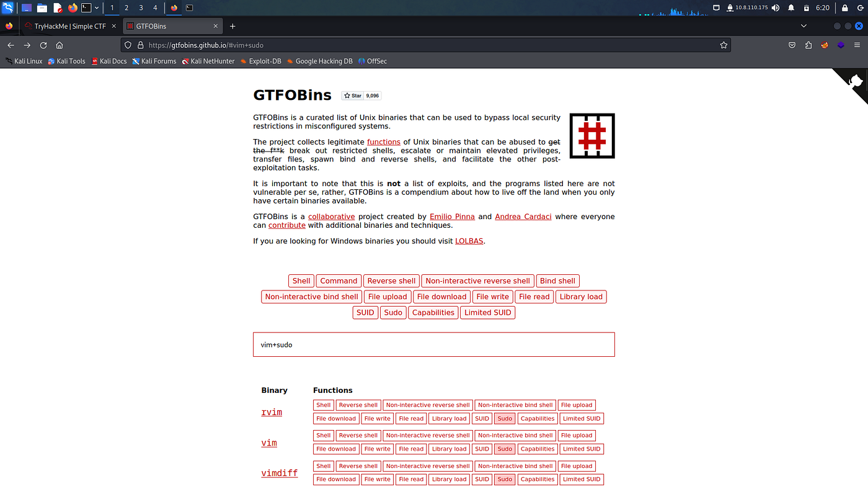This screenshot has height=489, width=868.
Task: Open the vimdiff binary link
Action: 279,473
